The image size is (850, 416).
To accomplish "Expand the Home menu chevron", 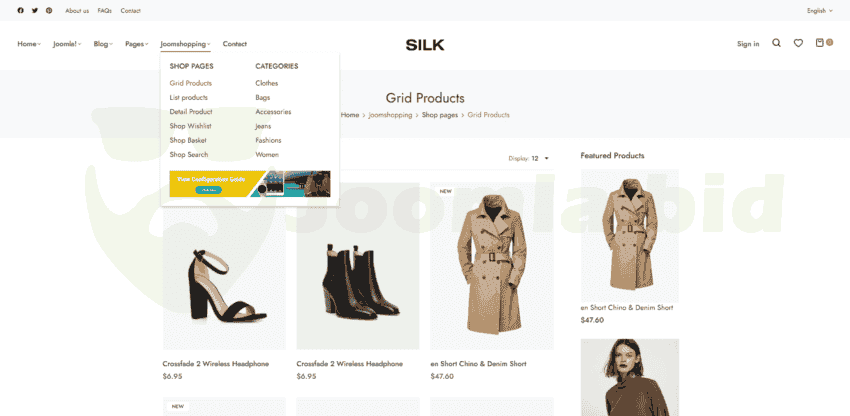I will pyautogui.click(x=39, y=44).
